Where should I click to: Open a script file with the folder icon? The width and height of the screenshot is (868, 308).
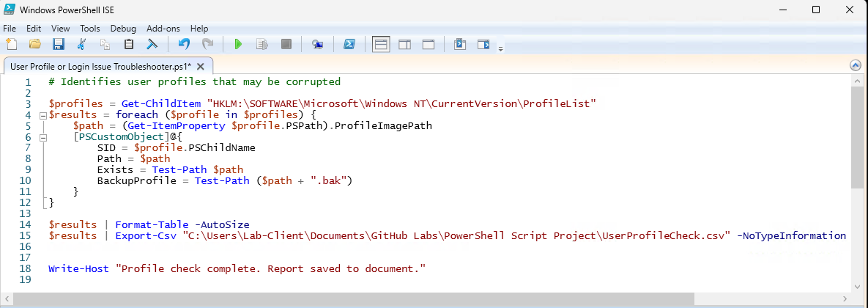click(35, 44)
